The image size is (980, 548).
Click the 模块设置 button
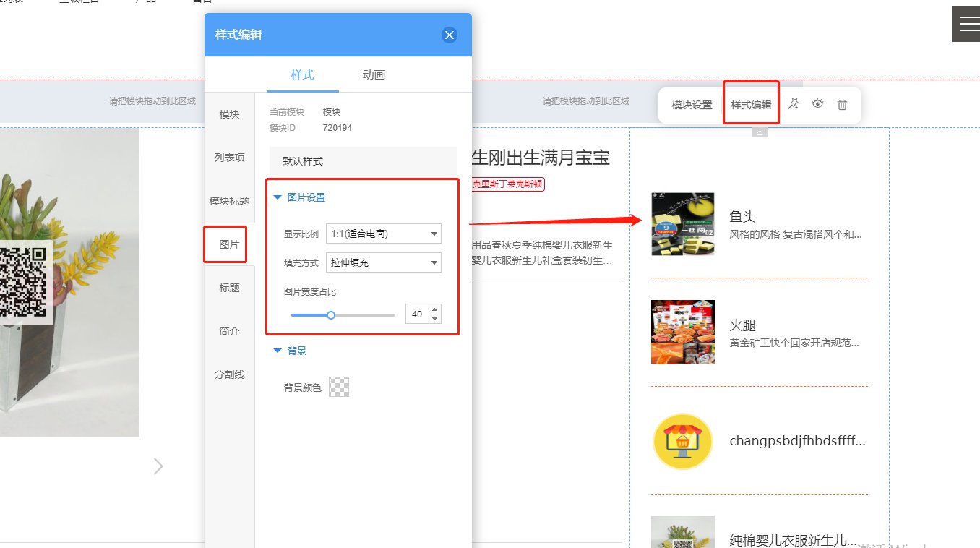click(x=692, y=105)
